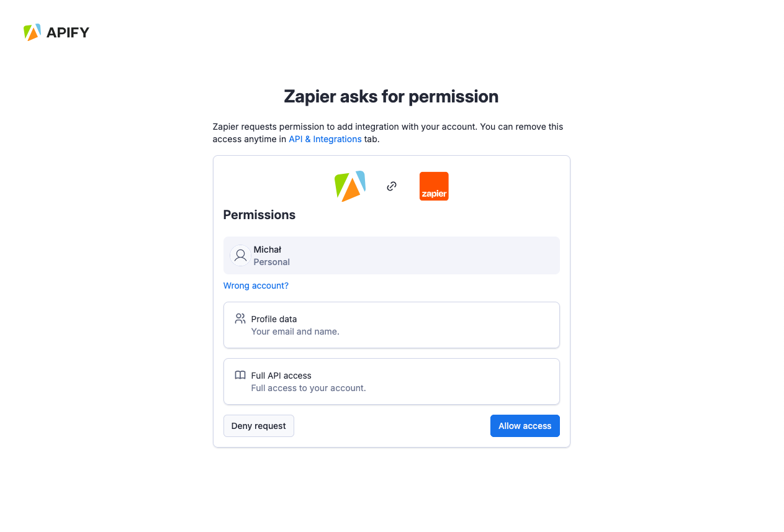This screenshot has width=784, height=532.
Task: Click the text Your email and name
Action: tap(295, 331)
